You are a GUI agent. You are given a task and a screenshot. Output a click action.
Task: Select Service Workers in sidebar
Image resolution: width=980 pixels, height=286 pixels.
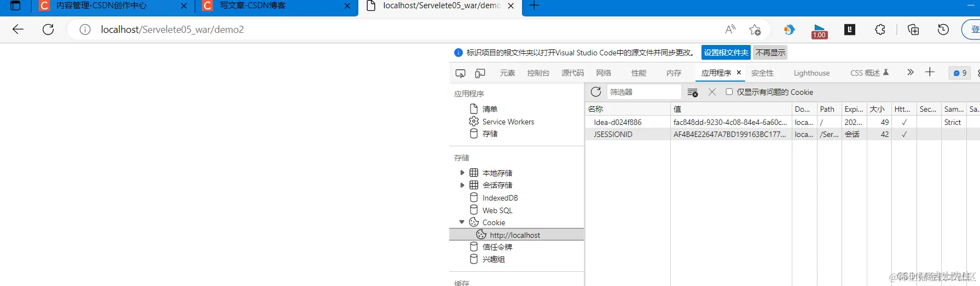[x=508, y=122]
